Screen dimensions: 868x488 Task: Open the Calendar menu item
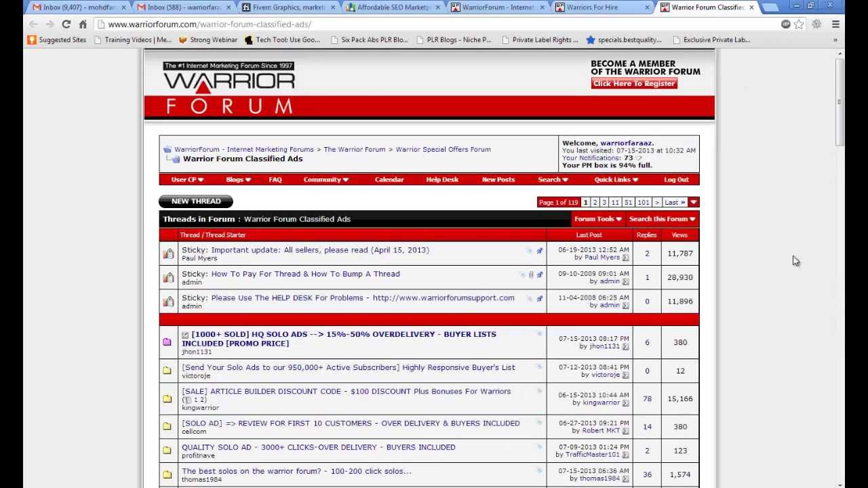point(389,180)
